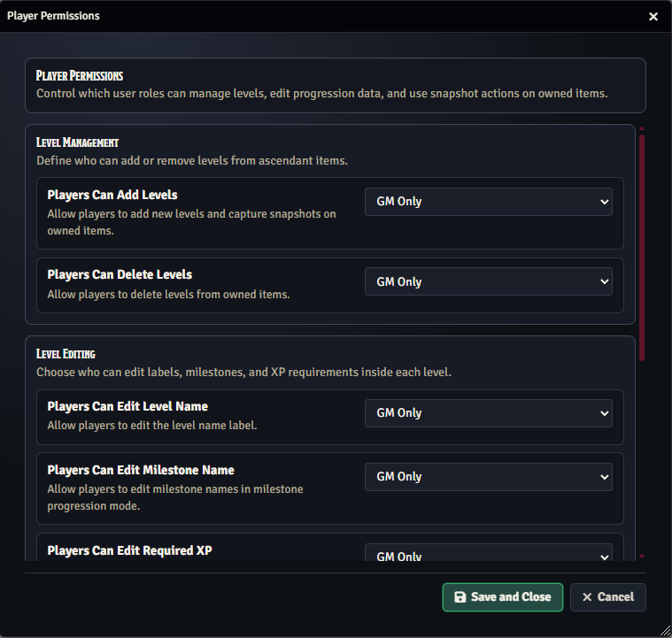Click the floppy disk icon in Save button
Image resolution: width=672 pixels, height=638 pixels.
pyautogui.click(x=460, y=597)
